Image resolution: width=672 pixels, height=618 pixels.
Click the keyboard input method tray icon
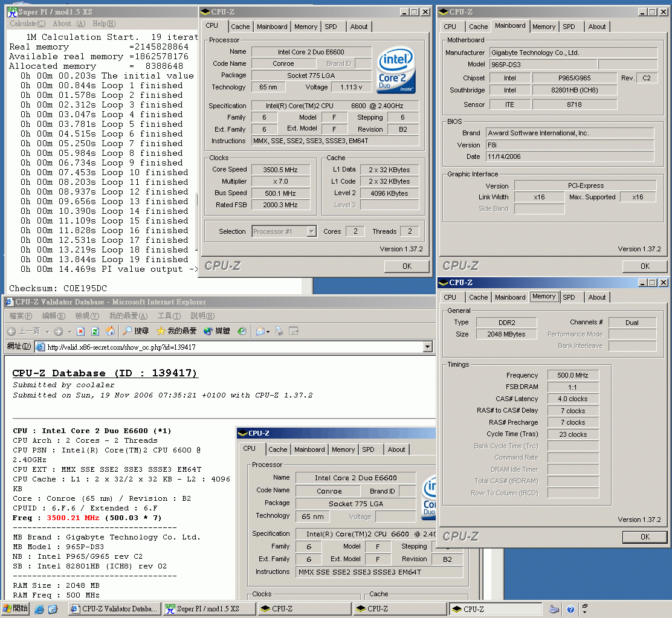[x=554, y=609]
